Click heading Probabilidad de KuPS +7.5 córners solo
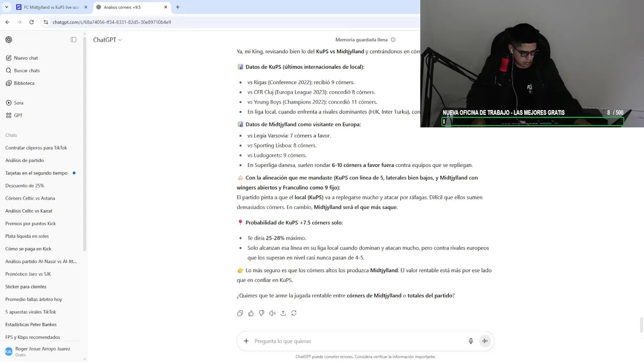Screen dimensions: 644x362 (294, 223)
